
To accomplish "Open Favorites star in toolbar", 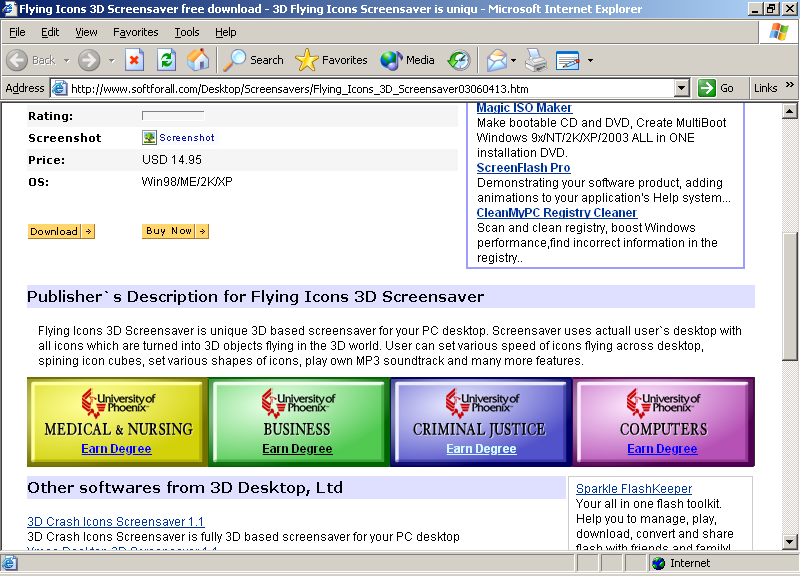I will pos(307,60).
